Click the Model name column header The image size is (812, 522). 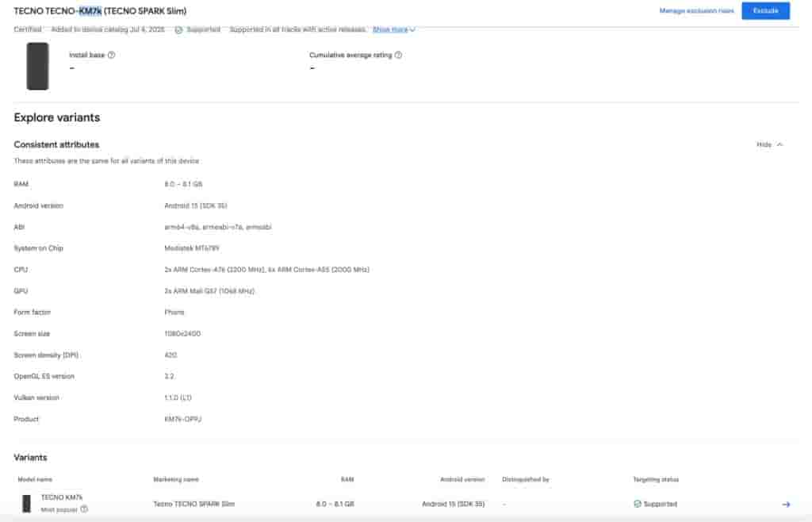point(35,479)
